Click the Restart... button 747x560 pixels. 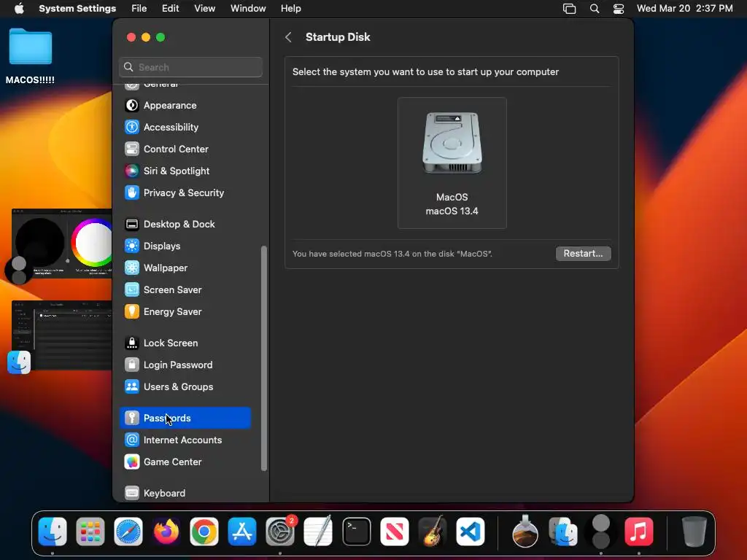tap(583, 253)
